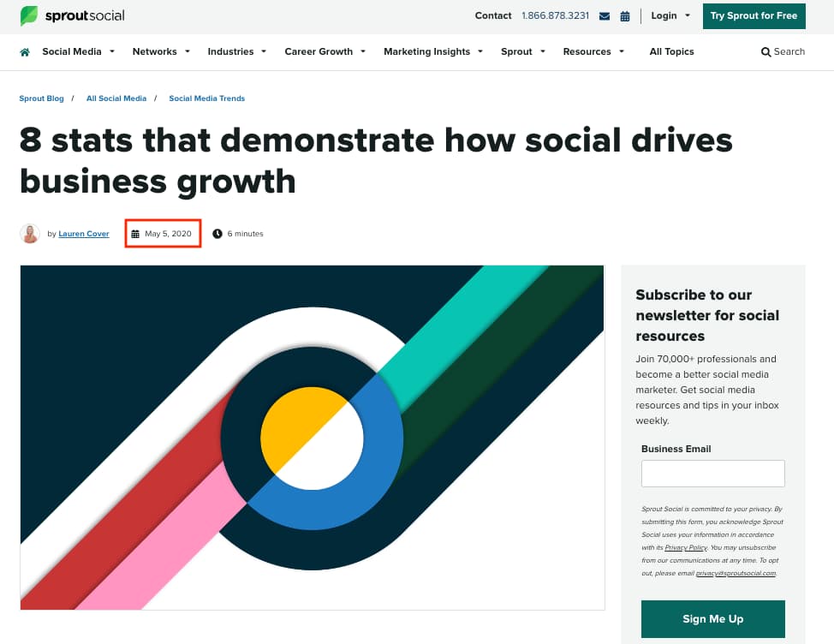Open the Social Media dropdown menu
This screenshot has height=644, width=834.
click(x=78, y=51)
